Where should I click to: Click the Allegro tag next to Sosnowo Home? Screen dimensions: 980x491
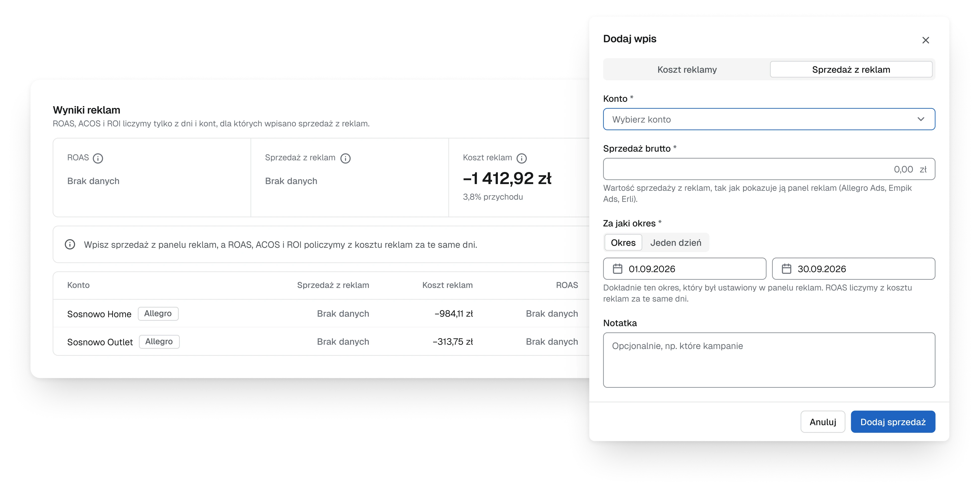click(x=158, y=314)
